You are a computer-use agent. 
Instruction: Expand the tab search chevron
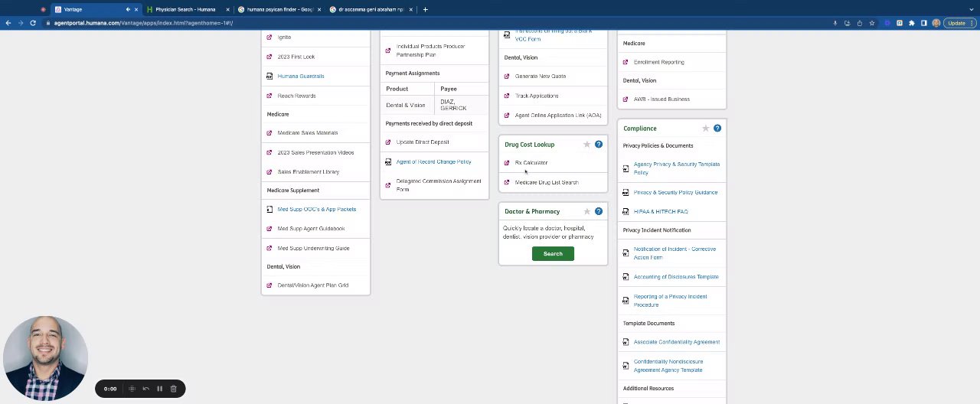click(970, 9)
